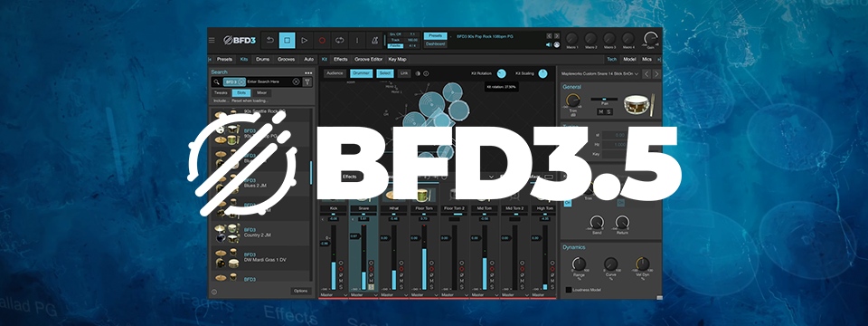This screenshot has width=868, height=326.
Task: Click the speaker audition icon
Action: [549, 44]
